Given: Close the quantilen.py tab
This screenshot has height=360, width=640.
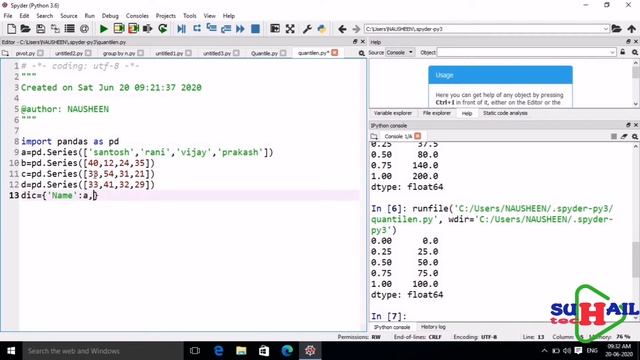Looking at the screenshot, I should 335,53.
